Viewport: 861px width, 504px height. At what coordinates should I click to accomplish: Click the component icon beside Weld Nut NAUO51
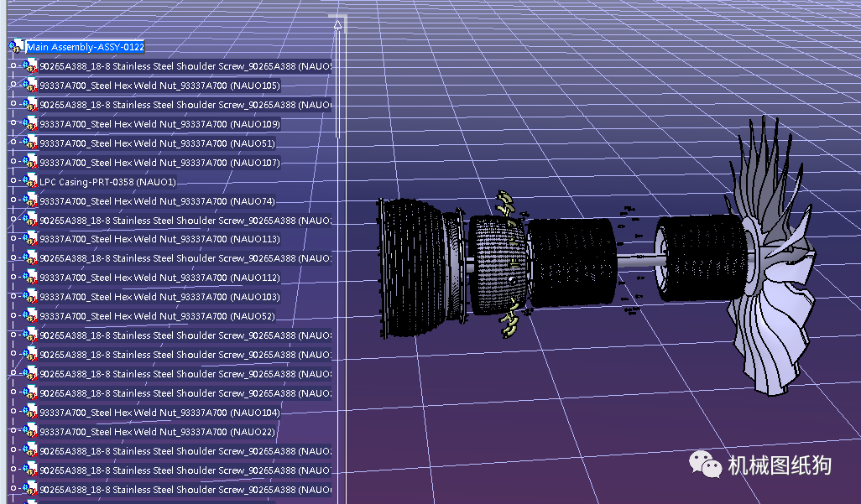pyautogui.click(x=29, y=143)
